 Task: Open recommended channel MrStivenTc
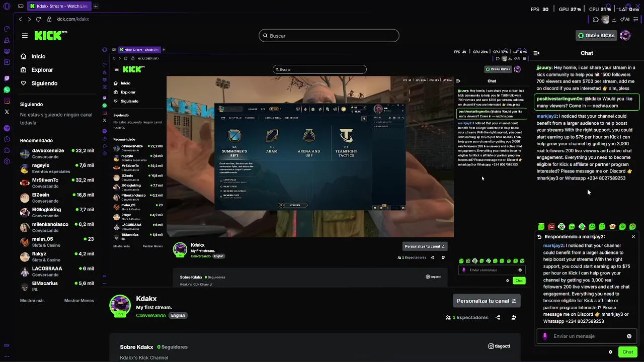pyautogui.click(x=57, y=183)
